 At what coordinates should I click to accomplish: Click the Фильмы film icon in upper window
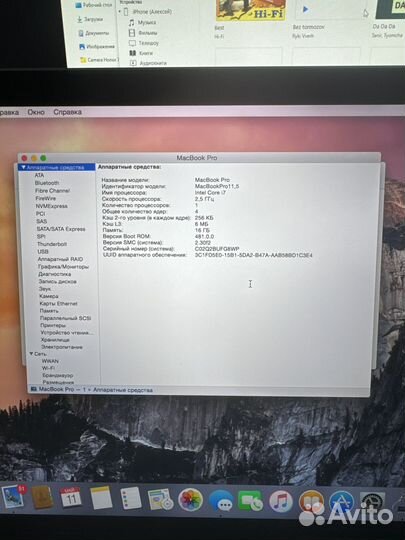pos(132,33)
